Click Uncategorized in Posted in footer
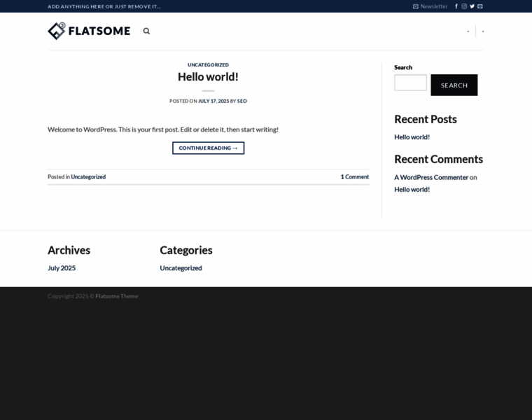 (88, 177)
